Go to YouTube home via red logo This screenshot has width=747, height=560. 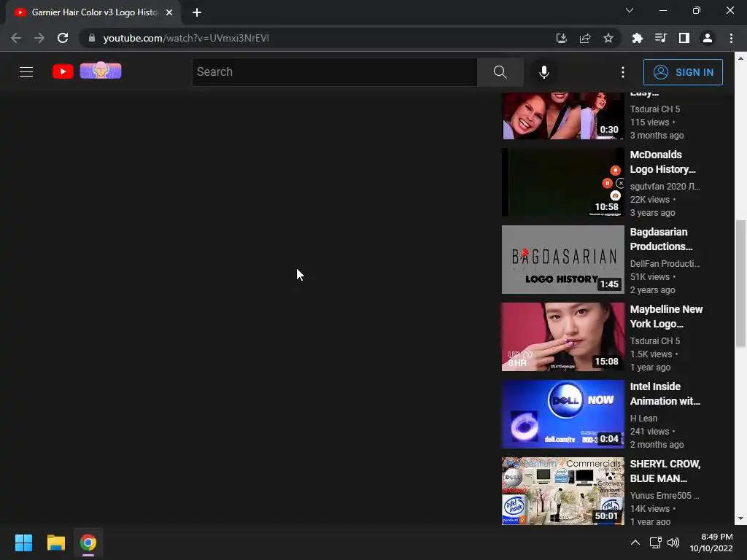click(63, 71)
